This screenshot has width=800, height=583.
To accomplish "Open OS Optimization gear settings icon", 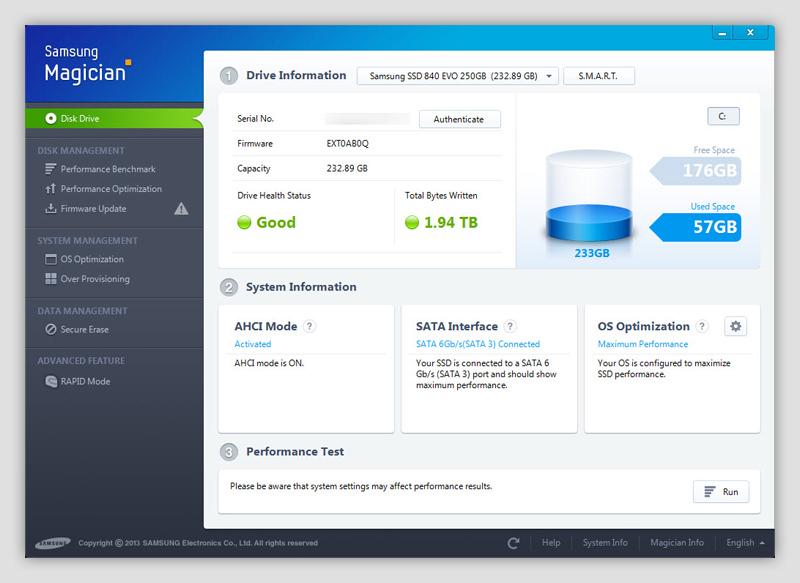I will [x=736, y=326].
